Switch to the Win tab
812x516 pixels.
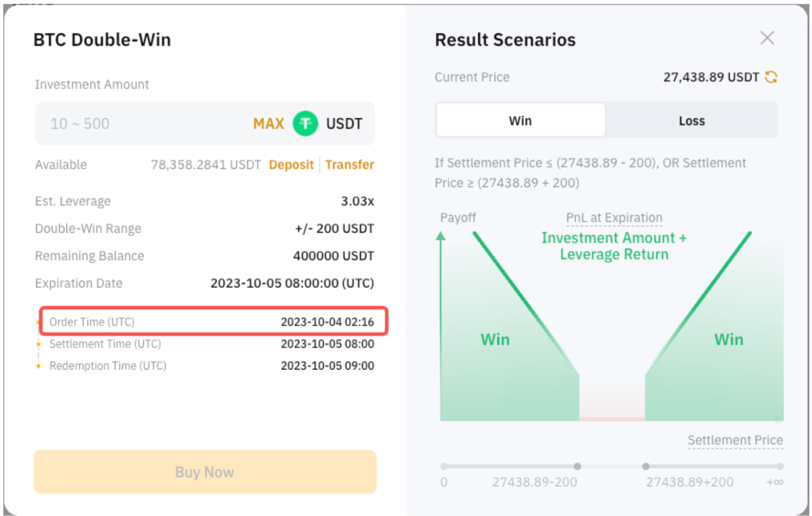[520, 121]
